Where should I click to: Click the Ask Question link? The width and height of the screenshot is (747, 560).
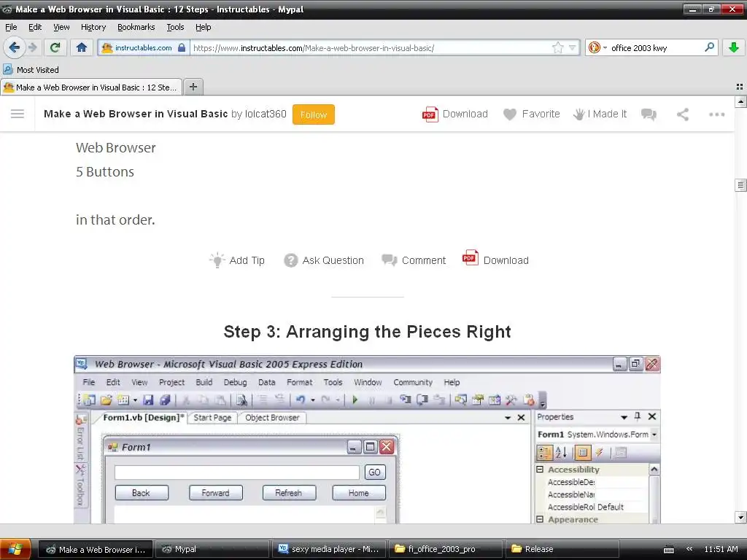[x=324, y=260]
